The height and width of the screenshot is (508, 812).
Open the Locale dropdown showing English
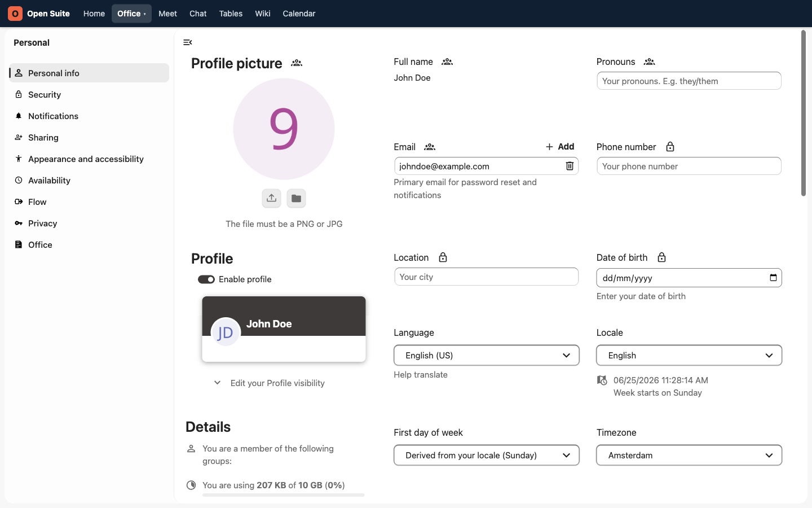(689, 355)
